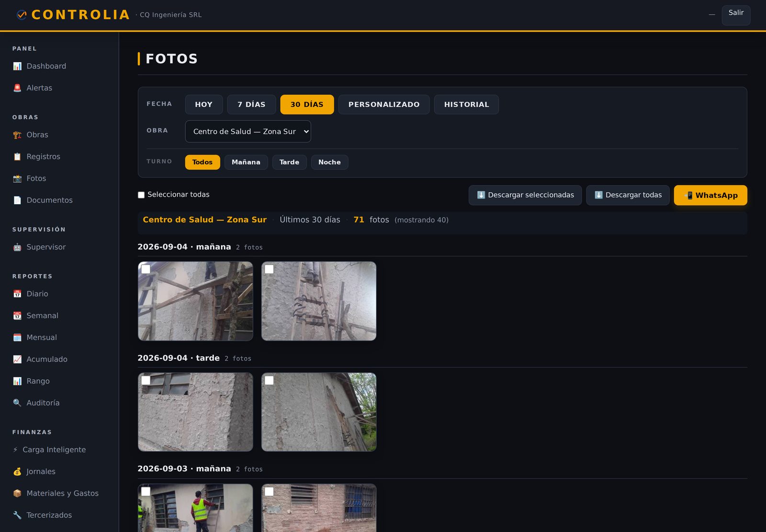Open first photo thumbnail of 2026-09-04 mañana
The image size is (766, 532).
pos(195,301)
